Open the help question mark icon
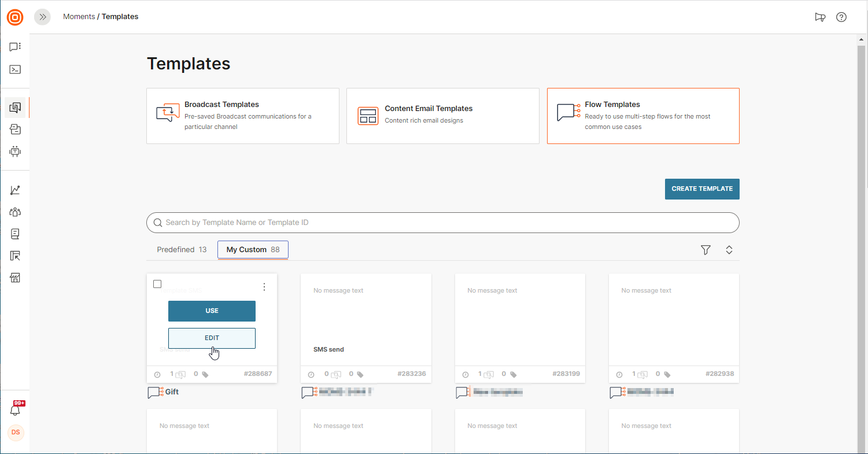The width and height of the screenshot is (868, 454). 841,17
